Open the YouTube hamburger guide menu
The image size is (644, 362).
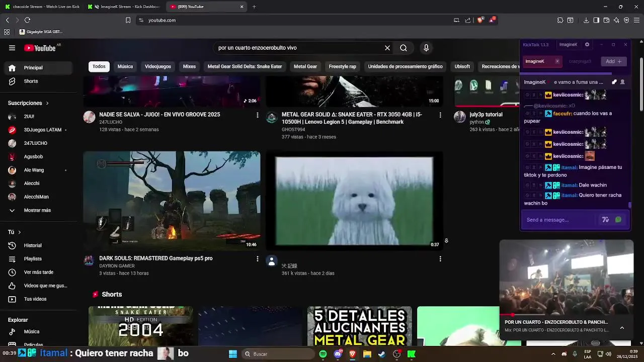tap(12, 48)
